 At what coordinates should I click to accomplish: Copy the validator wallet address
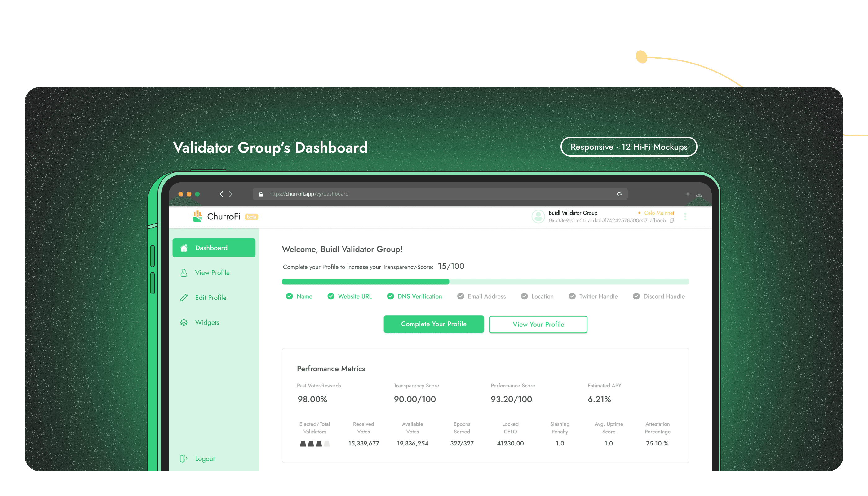(672, 220)
